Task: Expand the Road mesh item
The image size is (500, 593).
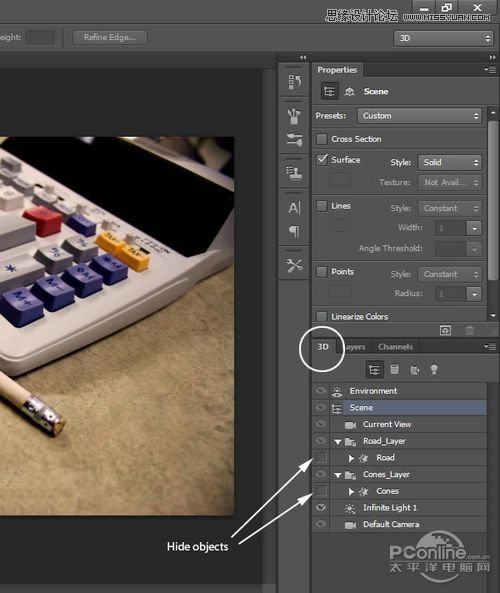Action: (351, 458)
